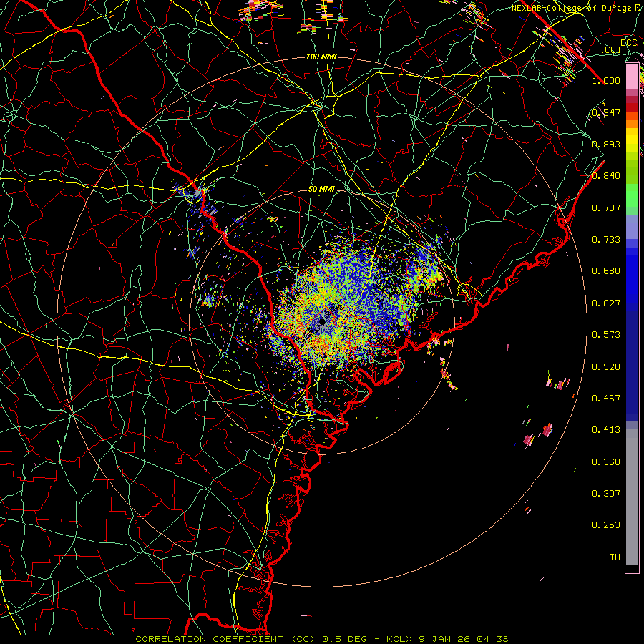Click the 0.467 scale value
This screenshot has width=644, height=644.
point(606,399)
